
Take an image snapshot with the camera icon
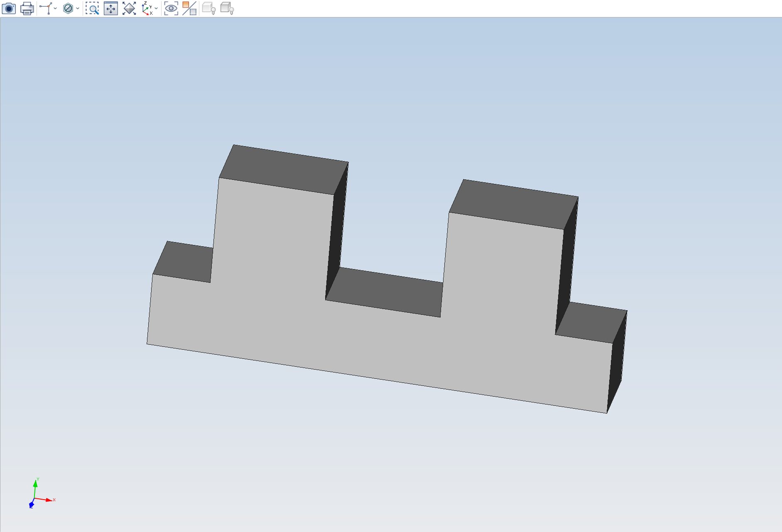click(9, 8)
